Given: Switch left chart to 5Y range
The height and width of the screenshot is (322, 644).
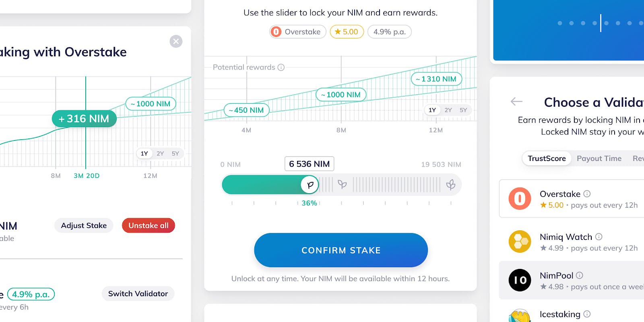Looking at the screenshot, I should pos(175,153).
